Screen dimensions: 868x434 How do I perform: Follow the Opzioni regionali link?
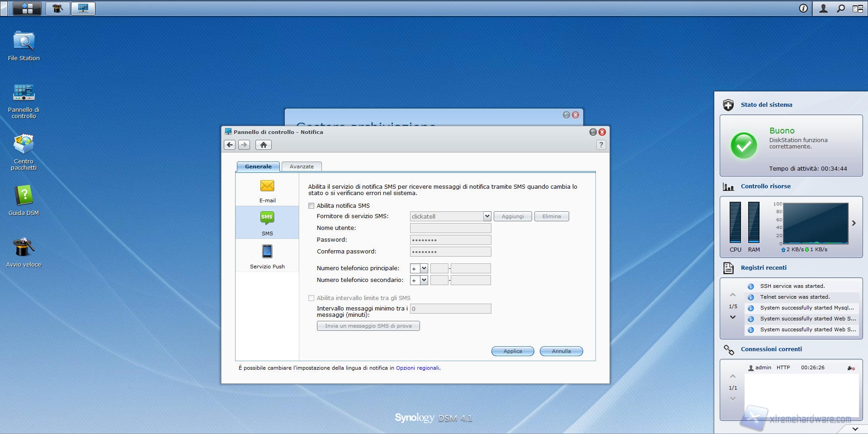point(417,368)
